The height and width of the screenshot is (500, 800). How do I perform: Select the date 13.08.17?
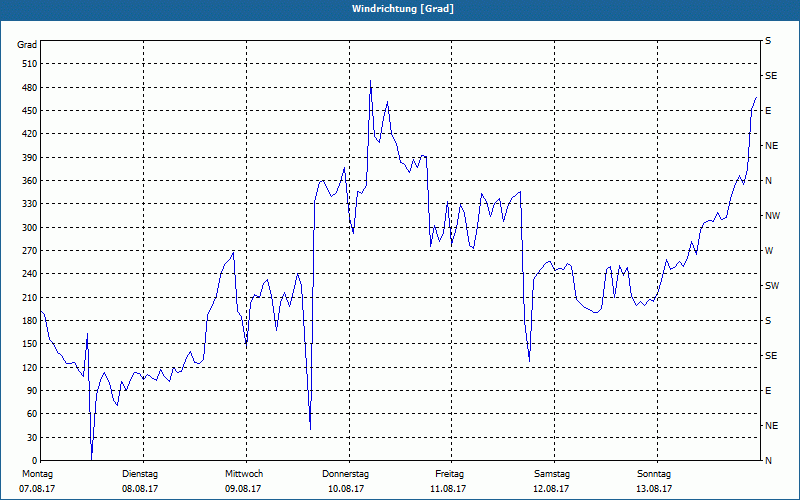tap(654, 489)
